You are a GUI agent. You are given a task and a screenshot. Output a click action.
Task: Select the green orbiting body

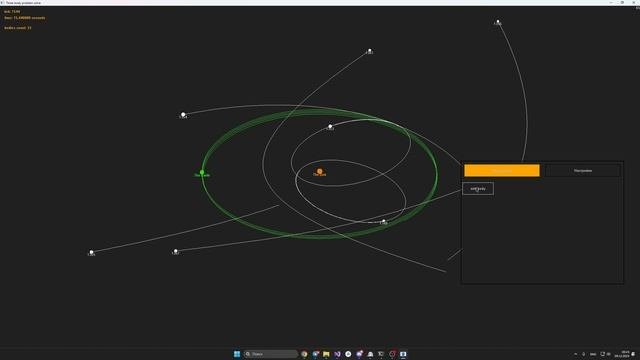click(x=202, y=173)
